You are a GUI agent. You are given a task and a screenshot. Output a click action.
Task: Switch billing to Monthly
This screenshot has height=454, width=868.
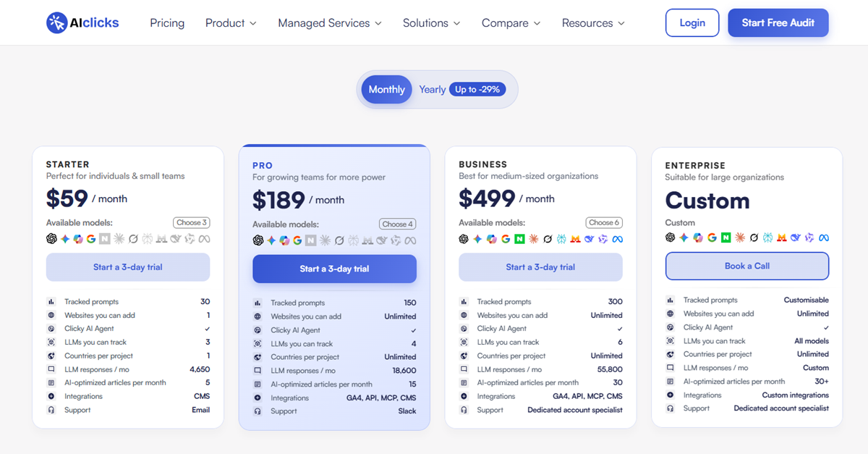[x=386, y=90]
